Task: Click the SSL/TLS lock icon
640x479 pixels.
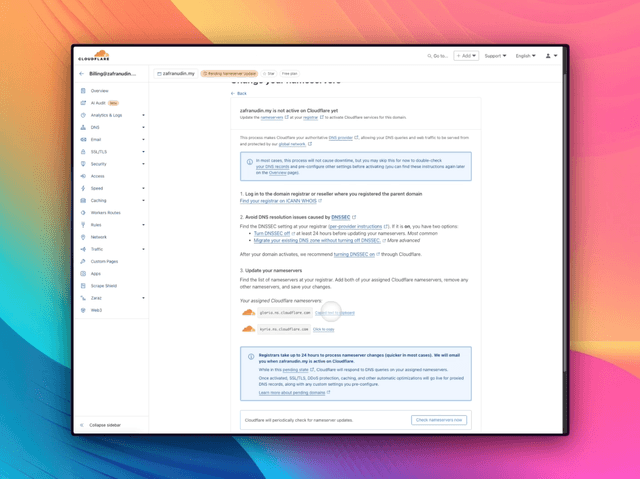Action: coord(83,152)
